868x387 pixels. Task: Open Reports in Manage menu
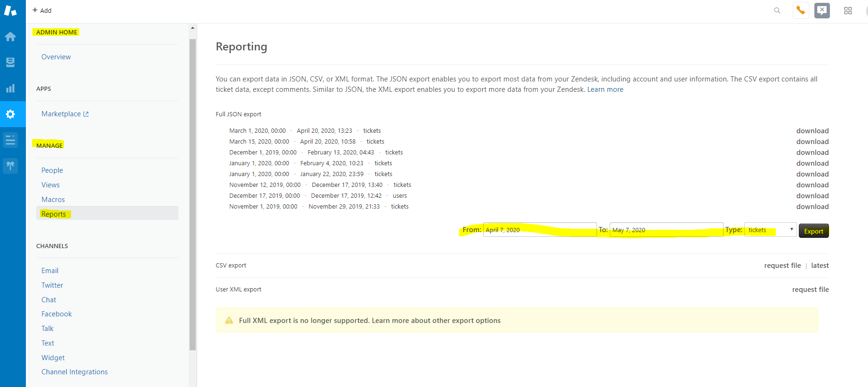click(x=54, y=214)
